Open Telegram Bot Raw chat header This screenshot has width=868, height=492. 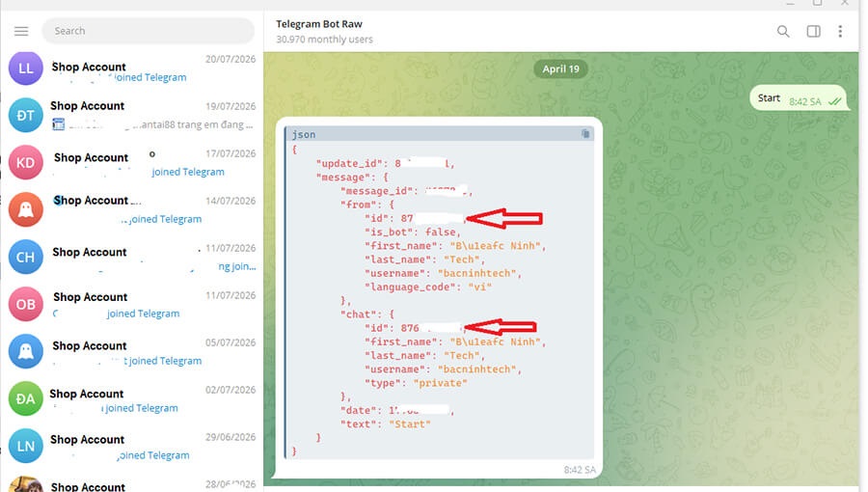point(319,24)
